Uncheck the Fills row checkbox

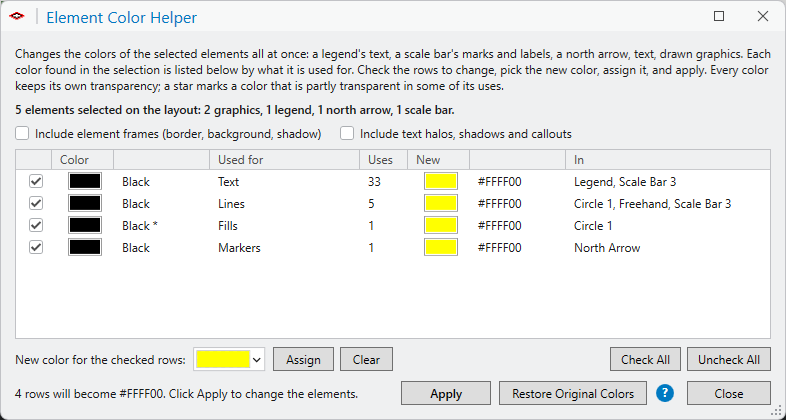click(x=36, y=226)
